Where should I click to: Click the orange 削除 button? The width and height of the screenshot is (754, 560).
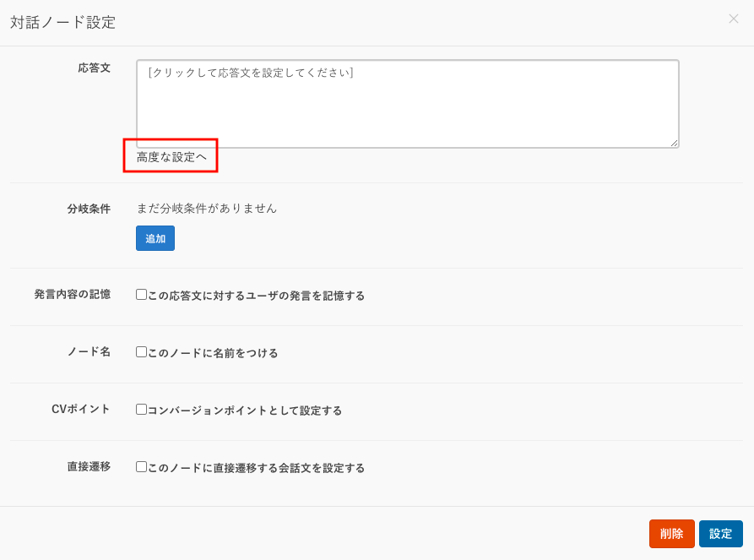(671, 534)
